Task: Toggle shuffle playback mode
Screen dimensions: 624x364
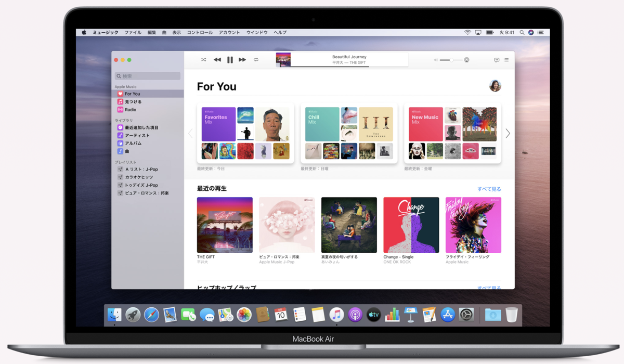Action: [x=203, y=60]
